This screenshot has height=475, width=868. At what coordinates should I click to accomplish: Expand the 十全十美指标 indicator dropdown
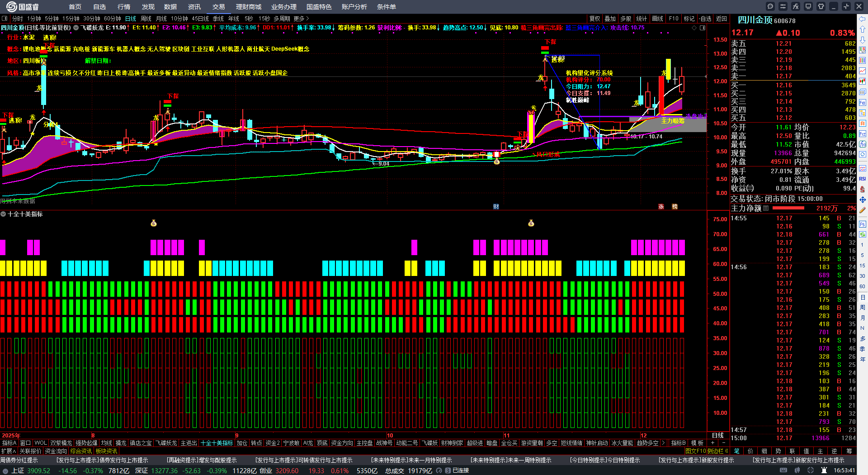point(3,214)
